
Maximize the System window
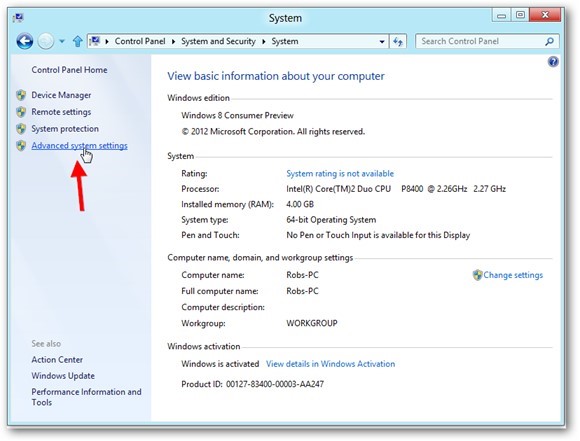(x=520, y=15)
